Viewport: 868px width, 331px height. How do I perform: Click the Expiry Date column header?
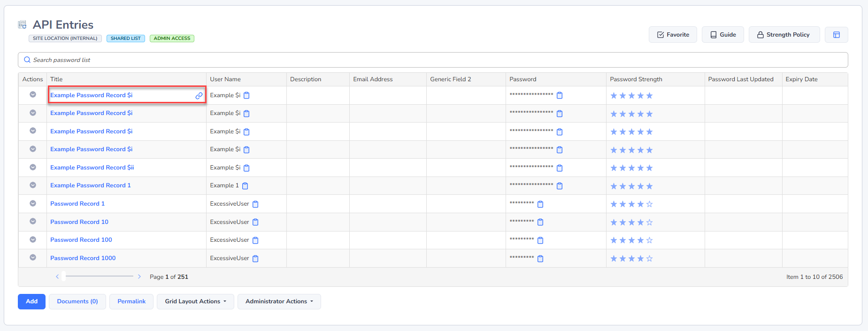coord(801,79)
